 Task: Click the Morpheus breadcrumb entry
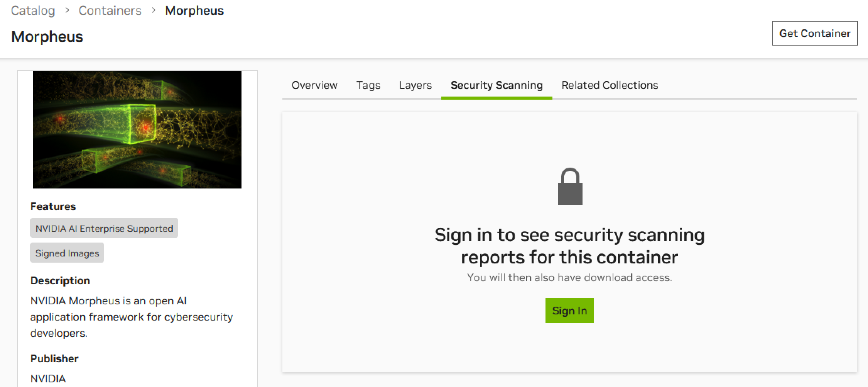click(x=195, y=10)
